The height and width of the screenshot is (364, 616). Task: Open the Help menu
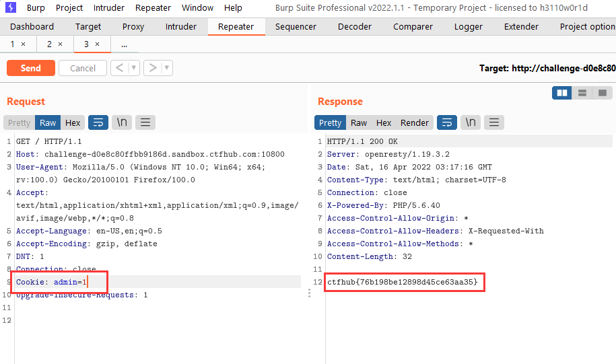(x=233, y=8)
